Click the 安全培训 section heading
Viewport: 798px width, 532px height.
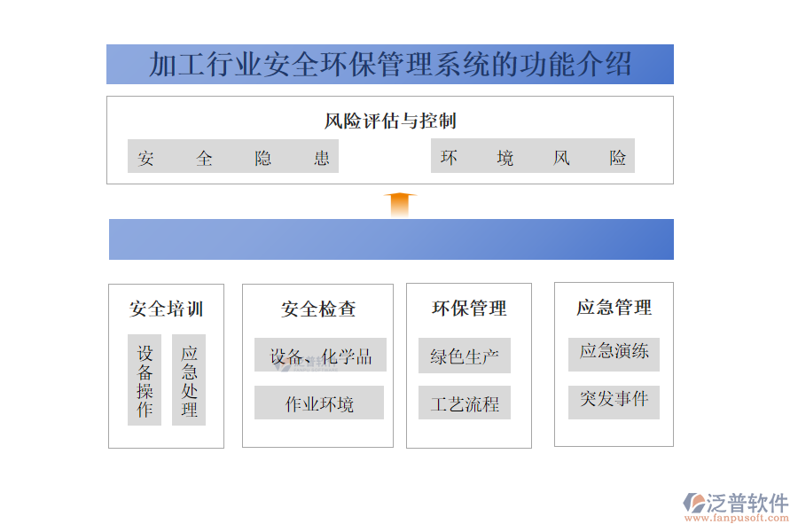click(166, 309)
